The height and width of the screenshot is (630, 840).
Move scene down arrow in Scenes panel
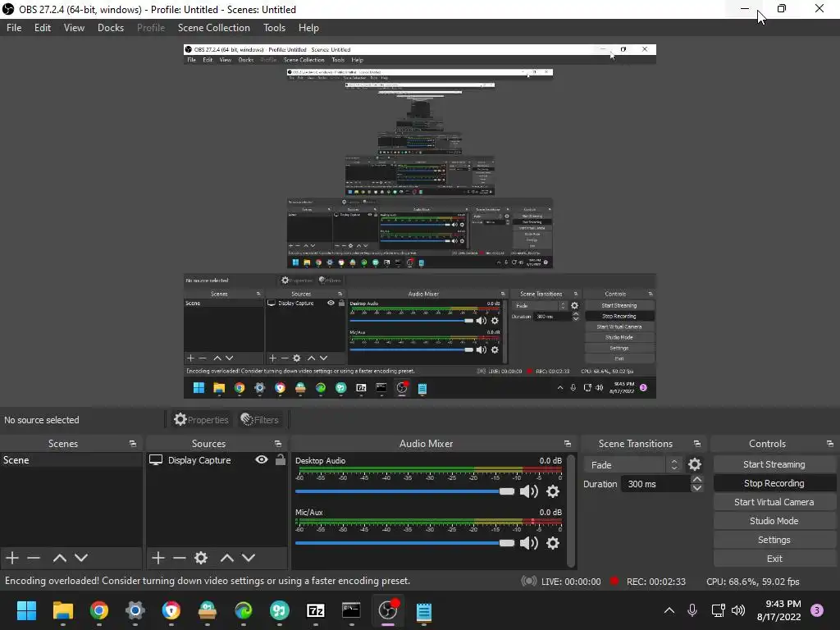(81, 558)
